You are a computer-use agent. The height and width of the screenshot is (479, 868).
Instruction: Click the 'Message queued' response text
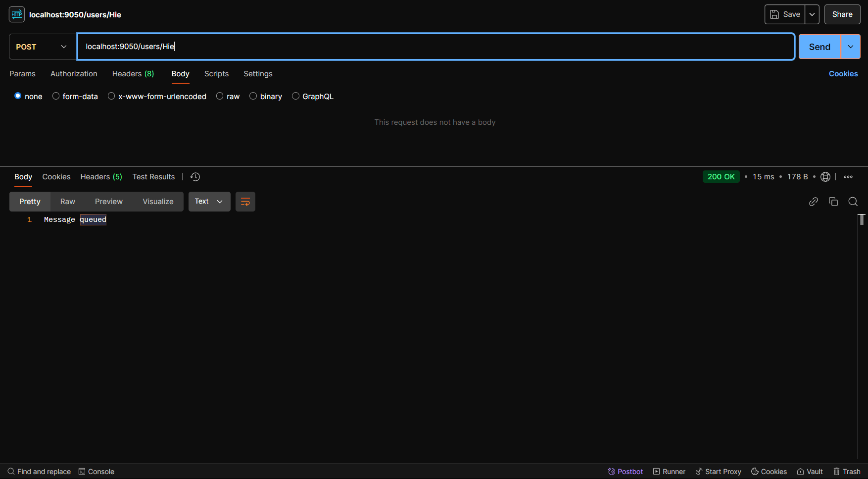tap(75, 219)
